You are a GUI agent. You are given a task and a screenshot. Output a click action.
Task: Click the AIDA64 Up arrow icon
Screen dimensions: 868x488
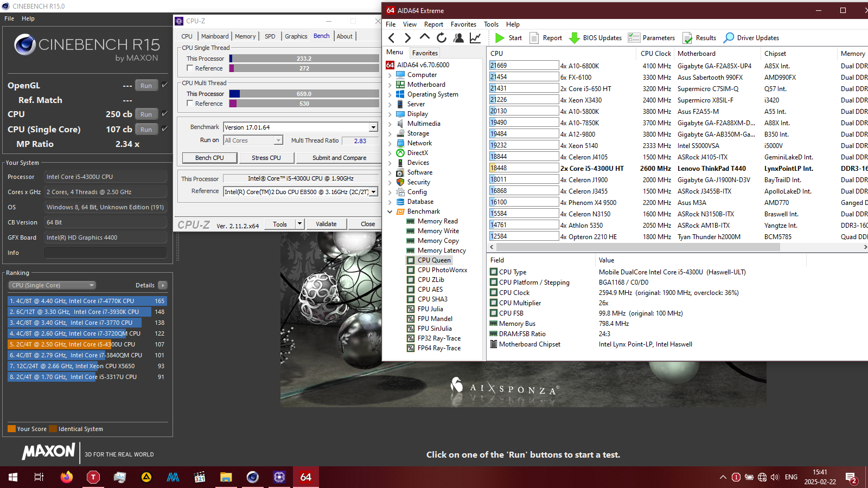[x=425, y=37]
